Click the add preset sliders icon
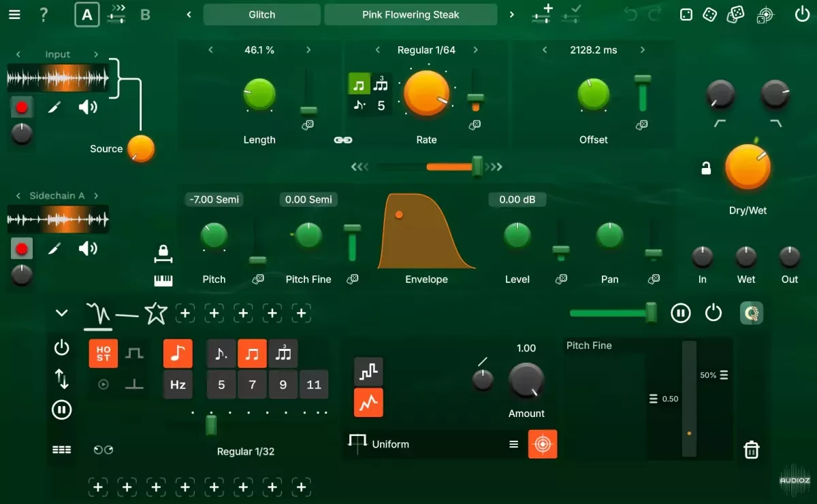Image resolution: width=817 pixels, height=504 pixels. click(543, 14)
